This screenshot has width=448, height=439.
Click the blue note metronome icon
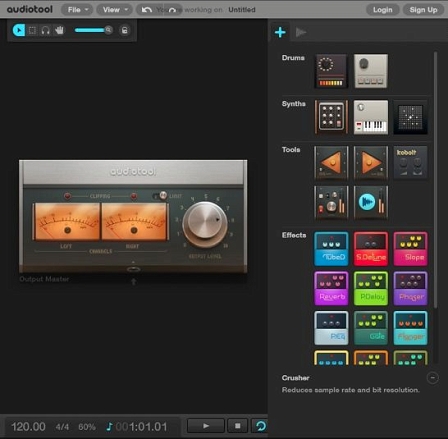(x=109, y=427)
